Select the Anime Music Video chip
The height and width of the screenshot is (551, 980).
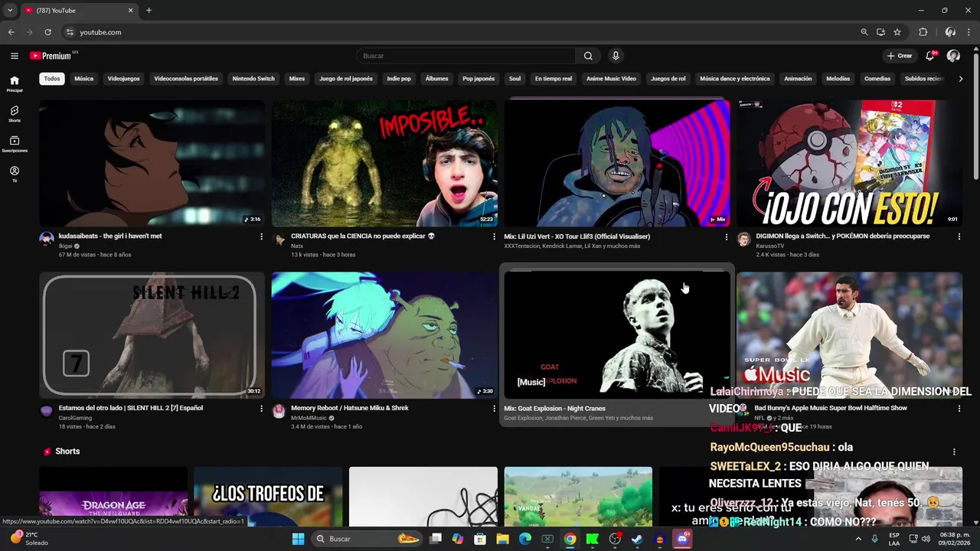pyautogui.click(x=611, y=79)
